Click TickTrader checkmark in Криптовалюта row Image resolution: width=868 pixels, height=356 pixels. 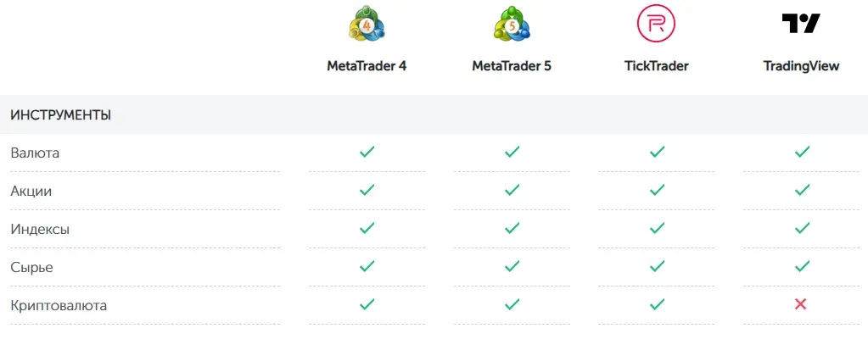(x=657, y=304)
